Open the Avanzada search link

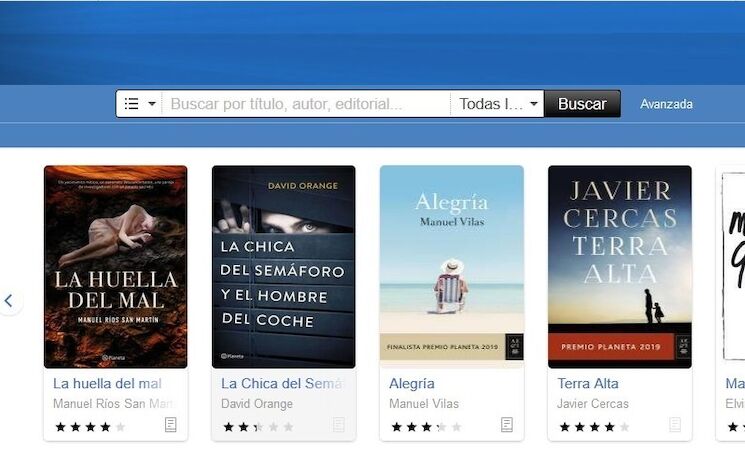666,104
